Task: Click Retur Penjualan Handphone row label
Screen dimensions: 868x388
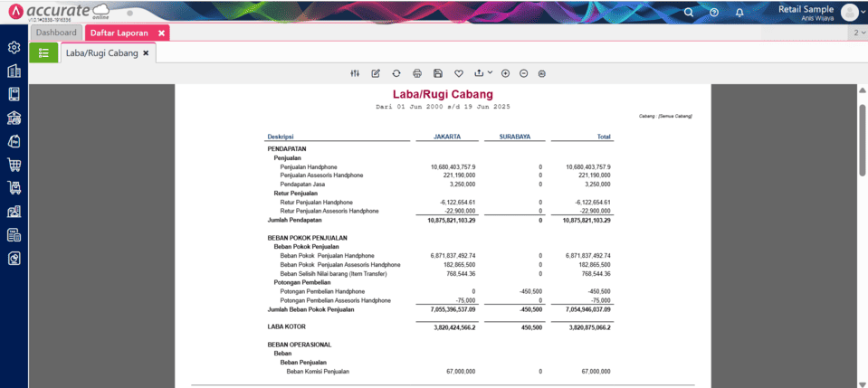Action: (316, 203)
